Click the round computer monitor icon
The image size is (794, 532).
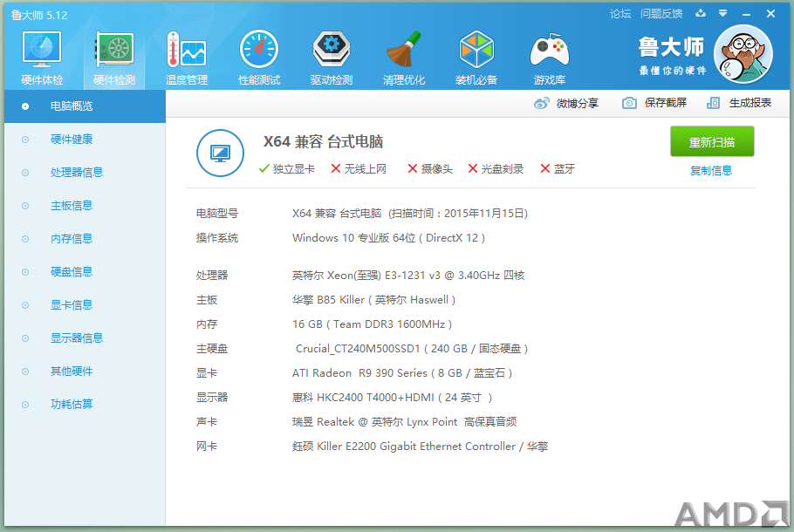click(x=220, y=153)
